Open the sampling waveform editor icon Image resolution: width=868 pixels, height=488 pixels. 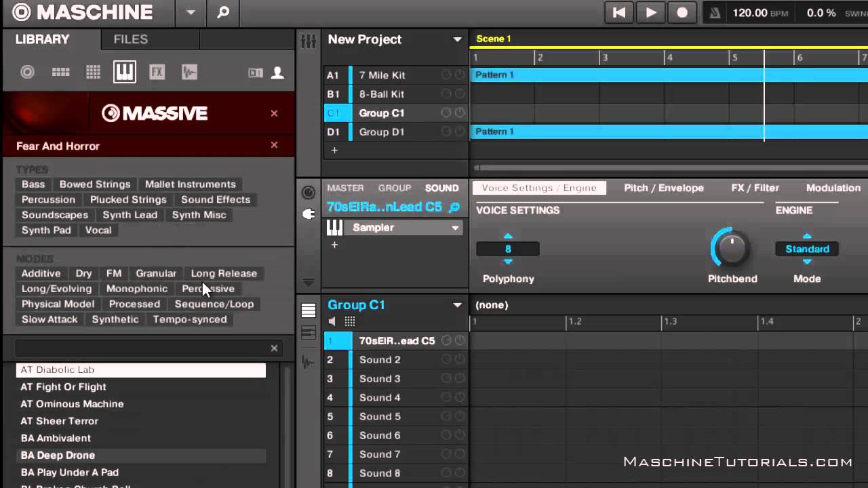pyautogui.click(x=309, y=363)
